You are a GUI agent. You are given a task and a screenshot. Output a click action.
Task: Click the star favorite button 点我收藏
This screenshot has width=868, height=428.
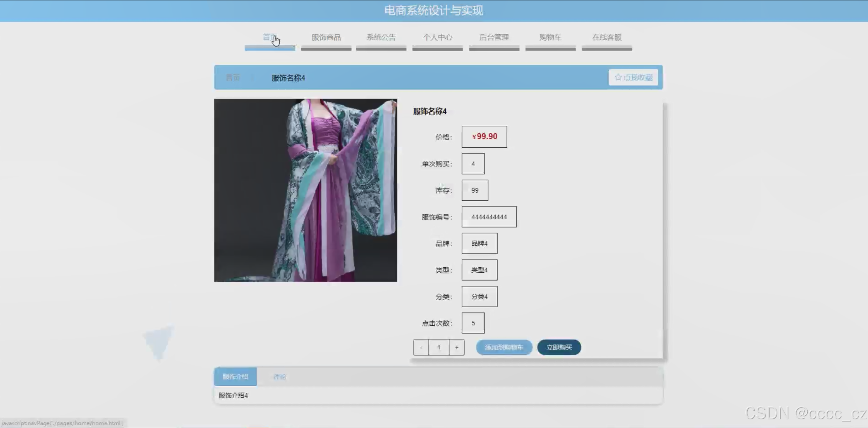click(x=633, y=77)
